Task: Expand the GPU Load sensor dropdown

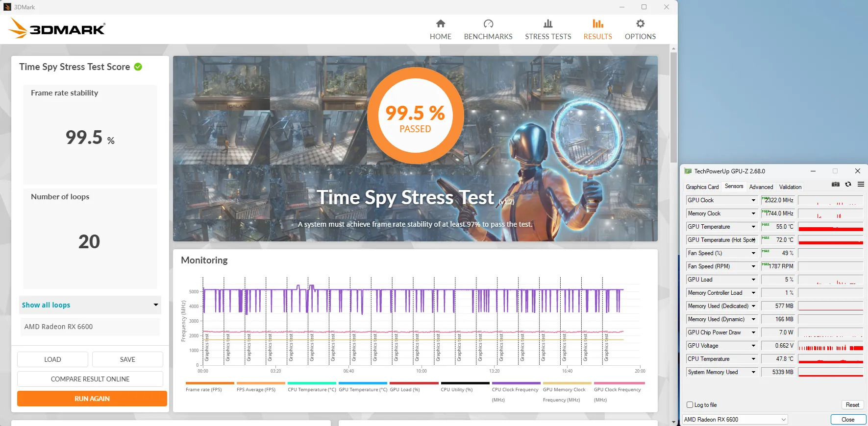Action: [x=753, y=280]
